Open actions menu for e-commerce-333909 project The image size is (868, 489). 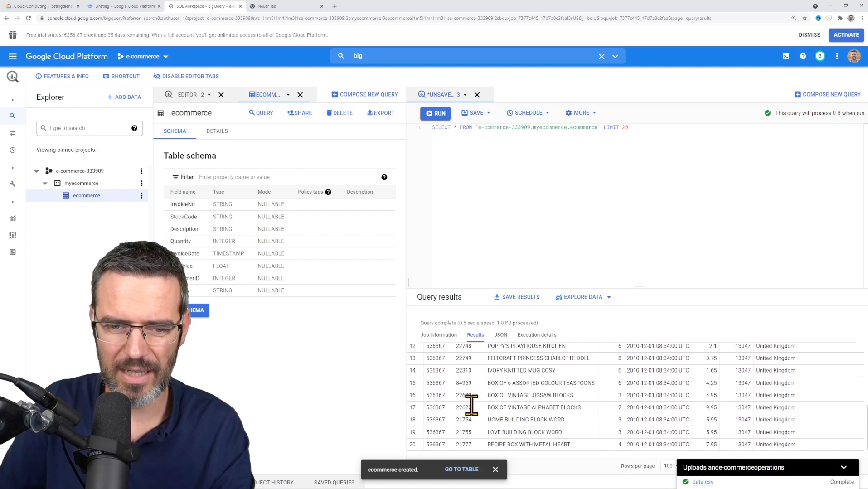point(141,171)
